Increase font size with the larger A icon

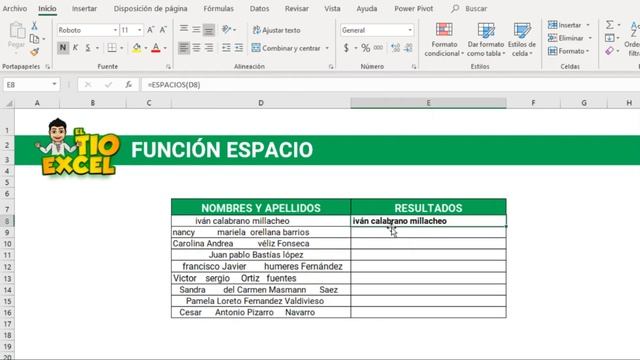point(151,30)
